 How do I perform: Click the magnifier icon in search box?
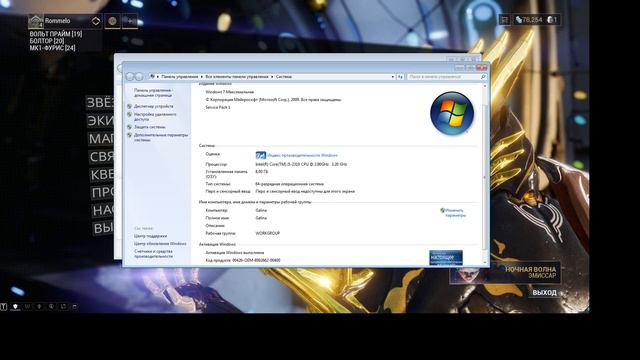pos(483,77)
